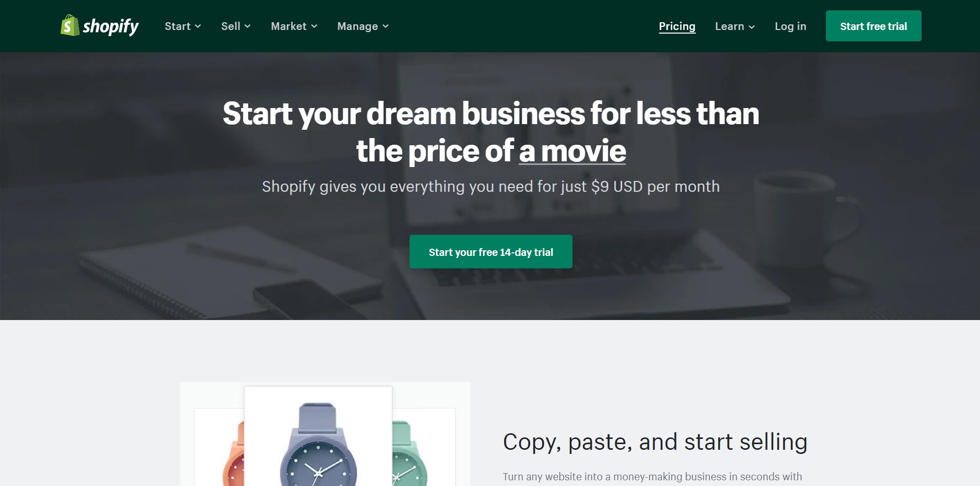Expand the Learn chevron arrow

coord(752,27)
